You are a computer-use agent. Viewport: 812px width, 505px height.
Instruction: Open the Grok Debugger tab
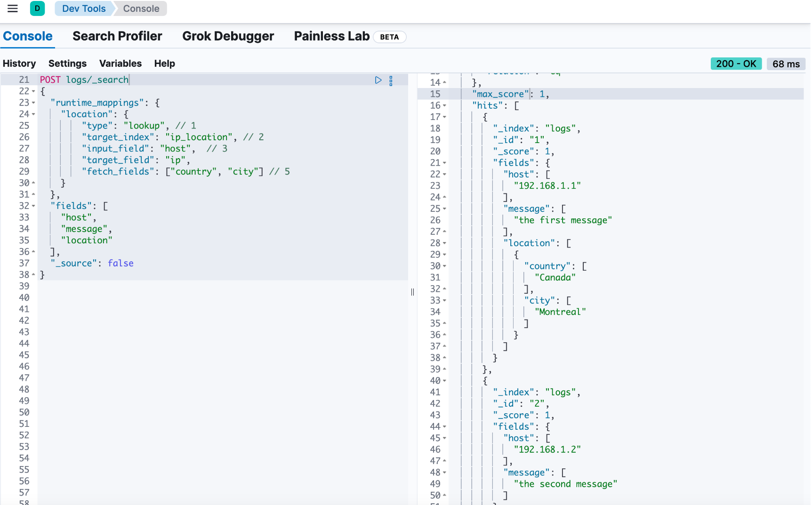(228, 36)
